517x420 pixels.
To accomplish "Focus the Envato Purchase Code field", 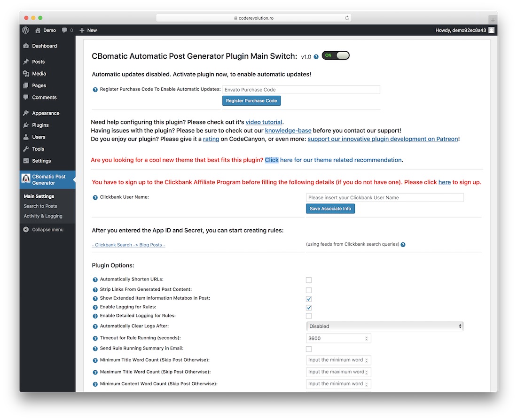I will click(x=301, y=89).
